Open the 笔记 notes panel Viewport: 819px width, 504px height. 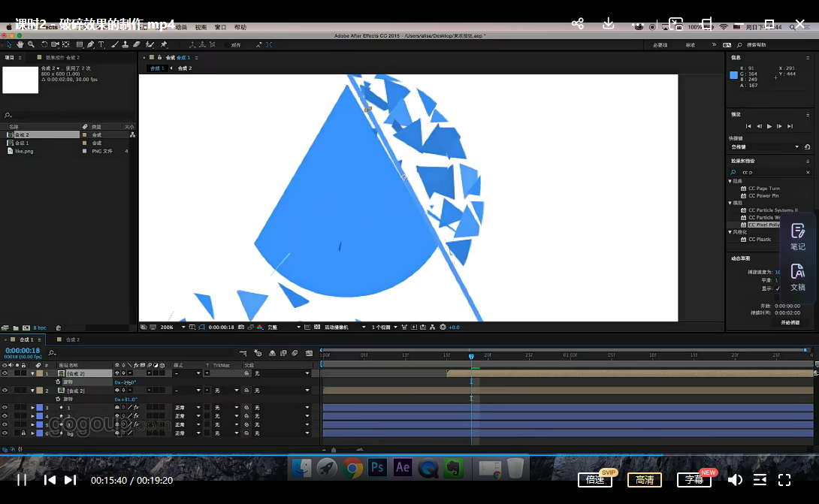pos(797,237)
